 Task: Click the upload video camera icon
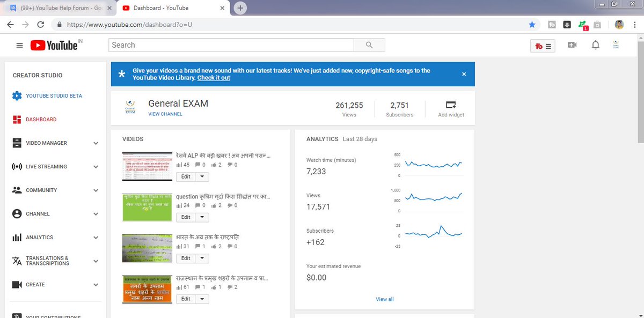click(x=572, y=46)
